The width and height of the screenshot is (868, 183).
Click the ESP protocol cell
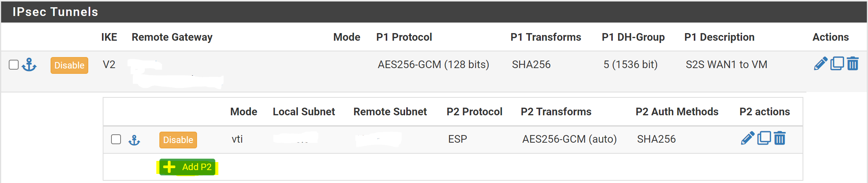[x=457, y=139]
